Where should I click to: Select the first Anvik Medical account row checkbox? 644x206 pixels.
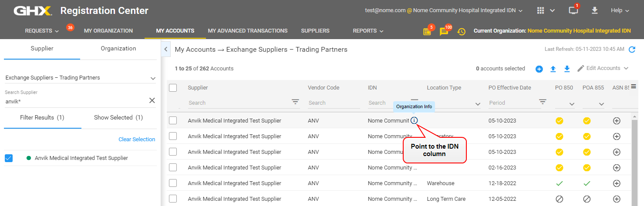point(173,120)
